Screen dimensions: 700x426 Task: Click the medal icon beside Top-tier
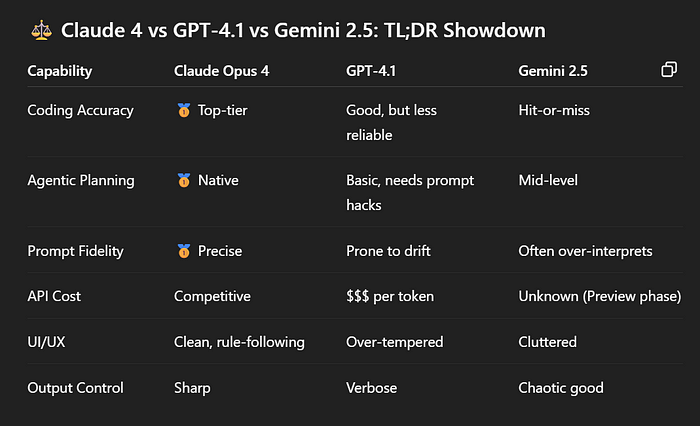click(x=183, y=110)
